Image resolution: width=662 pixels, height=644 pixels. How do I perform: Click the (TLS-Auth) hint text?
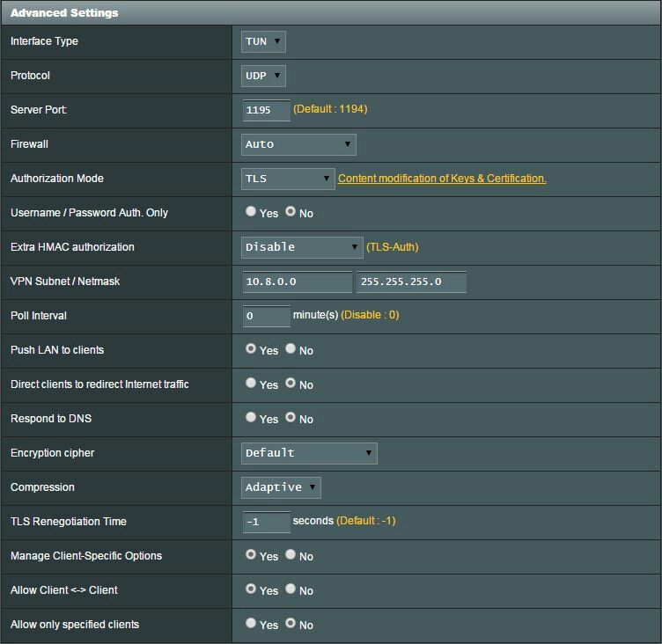pyautogui.click(x=393, y=247)
